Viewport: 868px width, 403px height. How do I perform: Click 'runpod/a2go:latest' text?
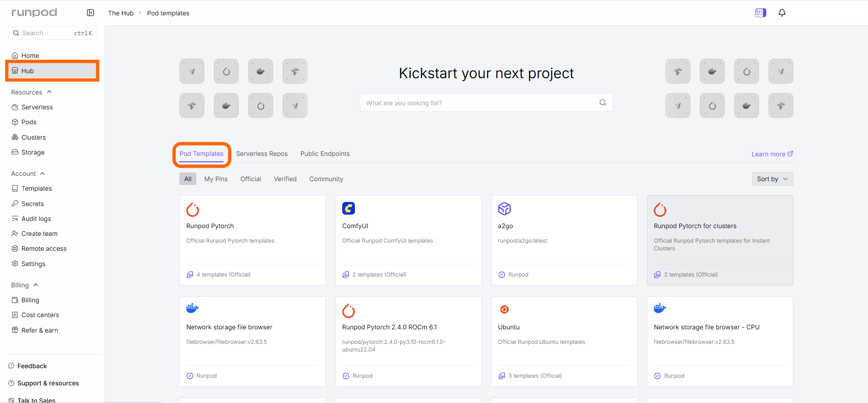523,241
